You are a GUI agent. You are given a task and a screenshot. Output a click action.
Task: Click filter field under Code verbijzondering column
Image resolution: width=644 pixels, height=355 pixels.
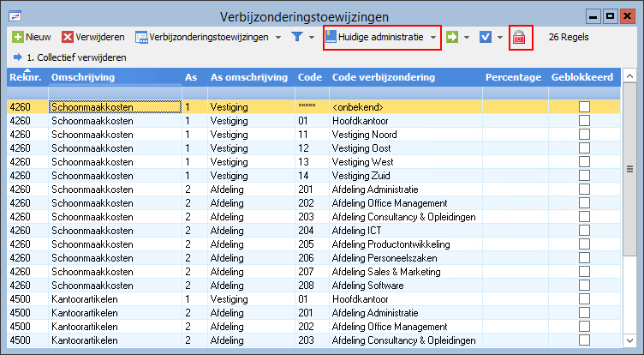[406, 93]
